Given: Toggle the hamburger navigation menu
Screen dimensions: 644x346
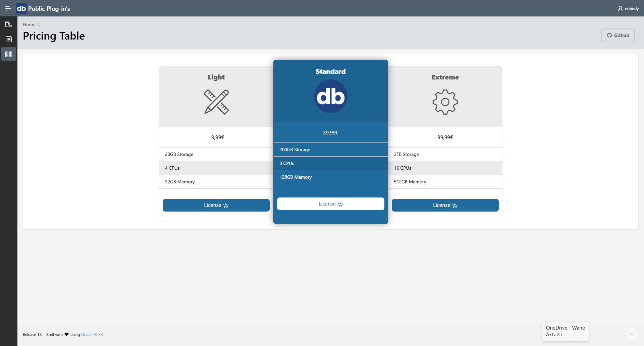Looking at the screenshot, I should point(8,8).
